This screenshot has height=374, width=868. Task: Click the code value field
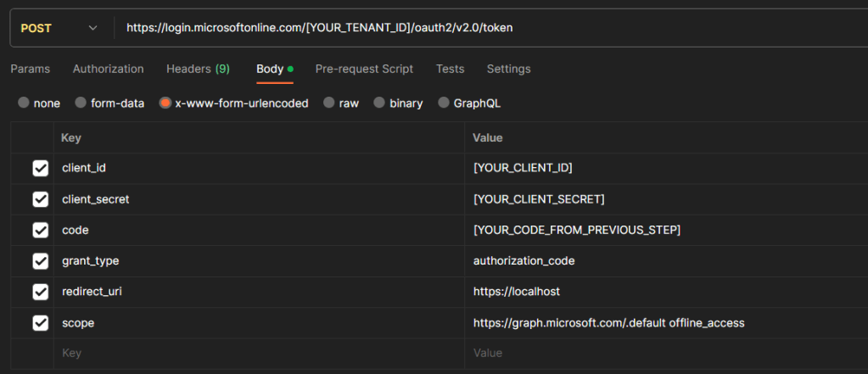(577, 230)
